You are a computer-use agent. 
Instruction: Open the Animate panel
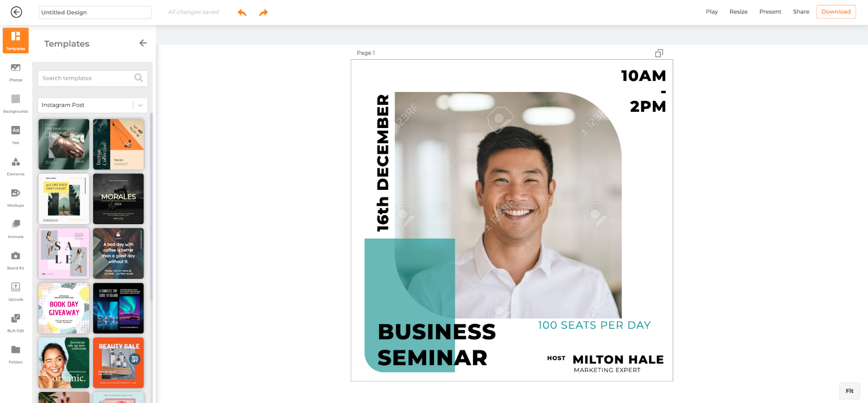click(x=16, y=228)
